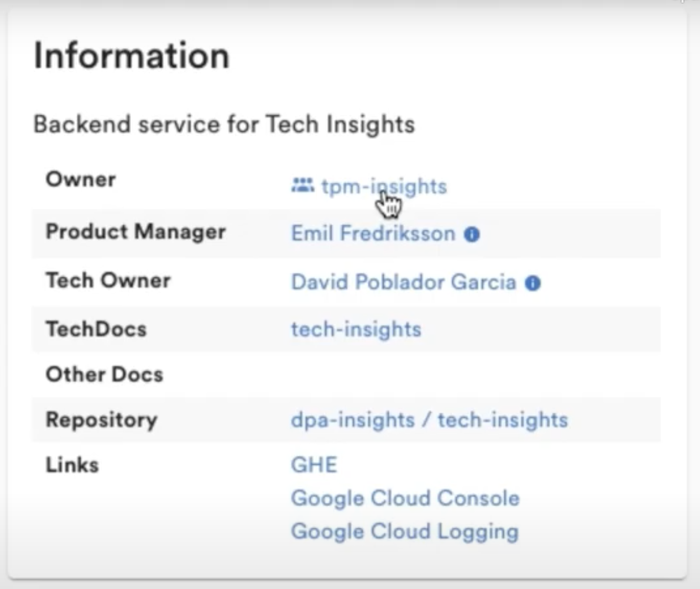This screenshot has height=589, width=700.
Task: Open the GHE link
Action: coord(314,464)
